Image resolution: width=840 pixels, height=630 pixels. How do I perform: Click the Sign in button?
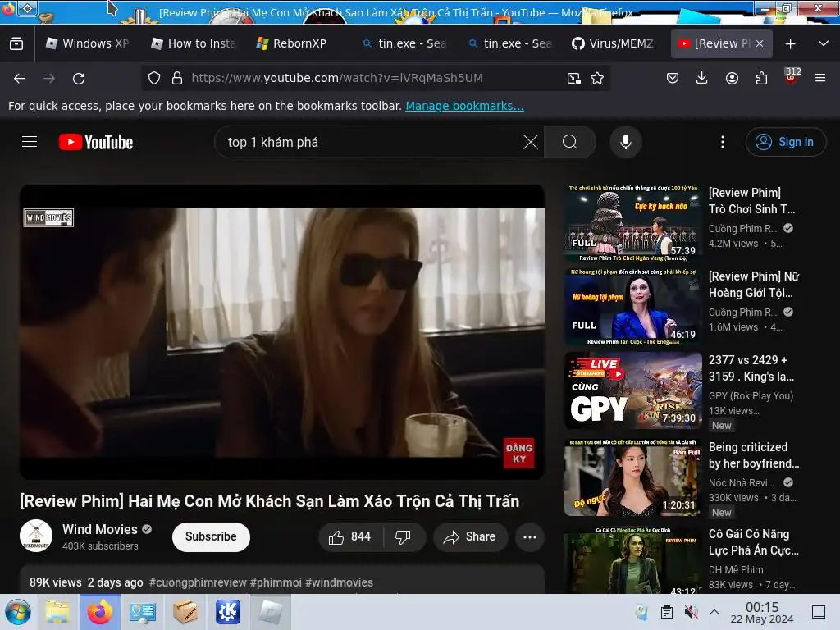785,142
